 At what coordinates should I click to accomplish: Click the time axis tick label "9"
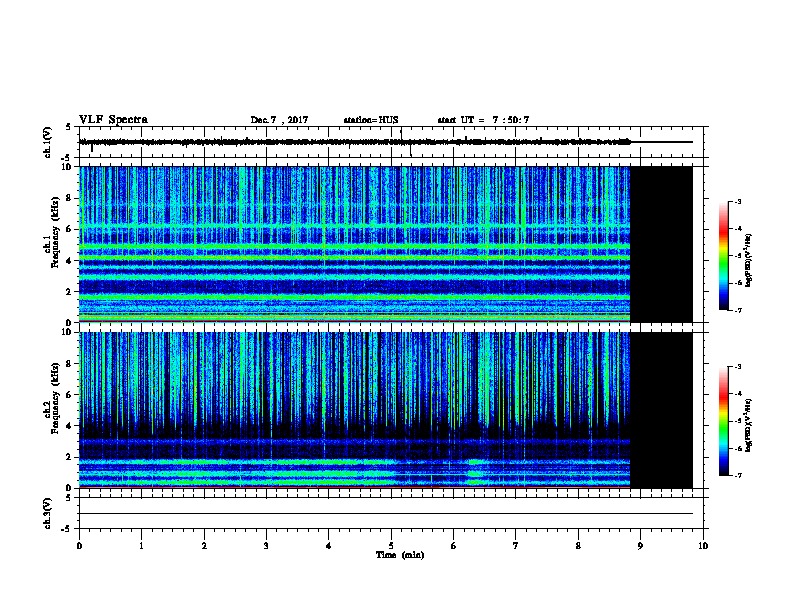(x=640, y=545)
